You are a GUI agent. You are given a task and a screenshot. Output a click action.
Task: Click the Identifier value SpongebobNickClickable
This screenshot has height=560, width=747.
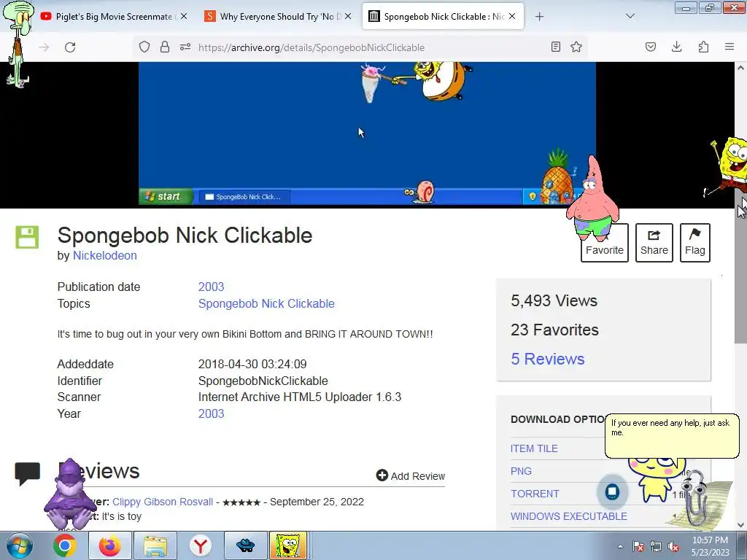pyautogui.click(x=263, y=381)
